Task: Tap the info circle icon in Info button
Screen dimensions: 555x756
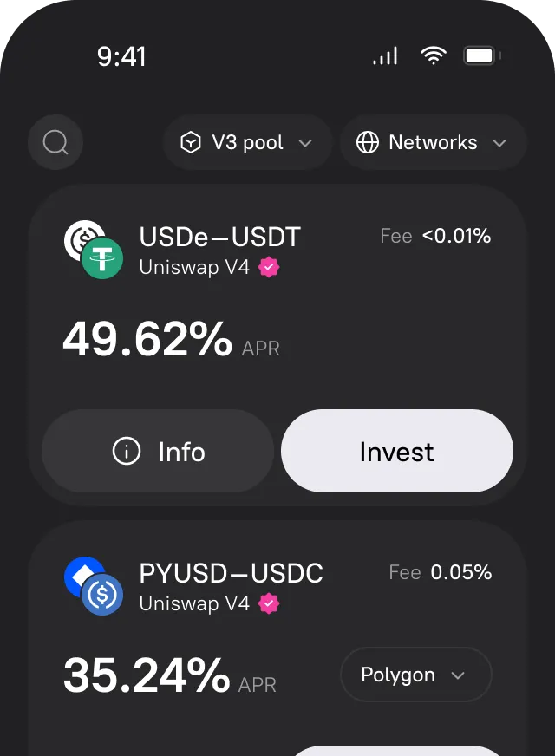Action: tap(127, 452)
